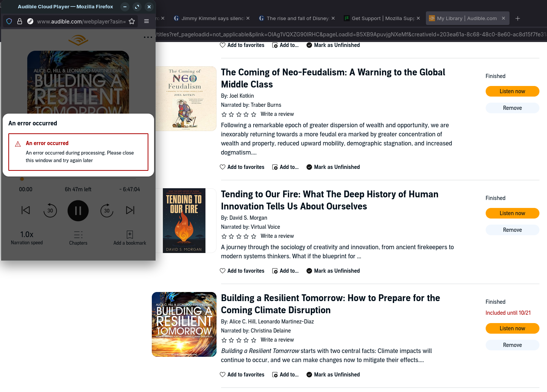The height and width of the screenshot is (392, 547).
Task: Open Building a Resilient Tomorrow title link
Action: coord(330,304)
